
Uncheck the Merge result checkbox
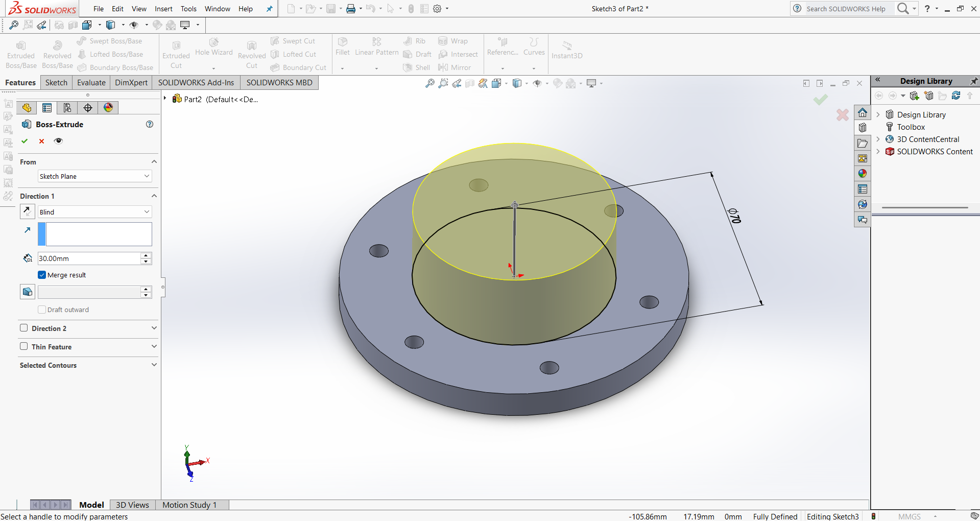pyautogui.click(x=42, y=275)
